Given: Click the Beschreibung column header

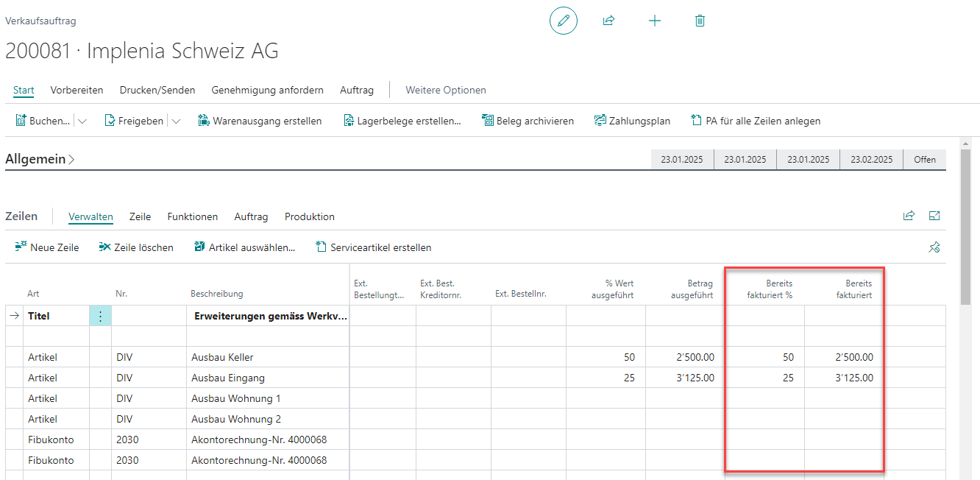Looking at the screenshot, I should [216, 294].
